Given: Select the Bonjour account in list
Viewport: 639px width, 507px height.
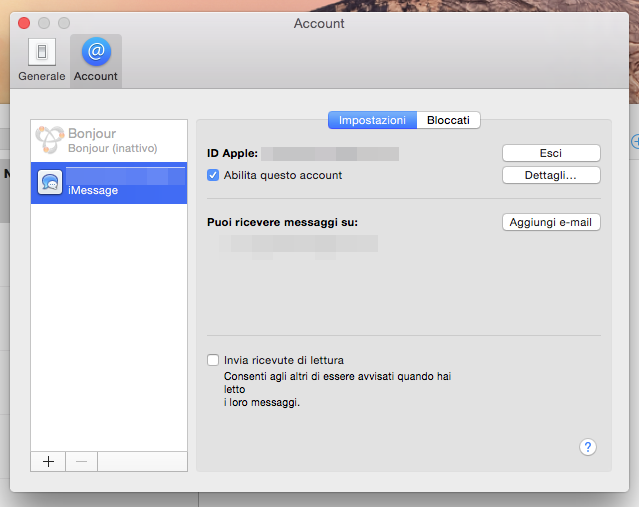Looking at the screenshot, I should click(109, 141).
